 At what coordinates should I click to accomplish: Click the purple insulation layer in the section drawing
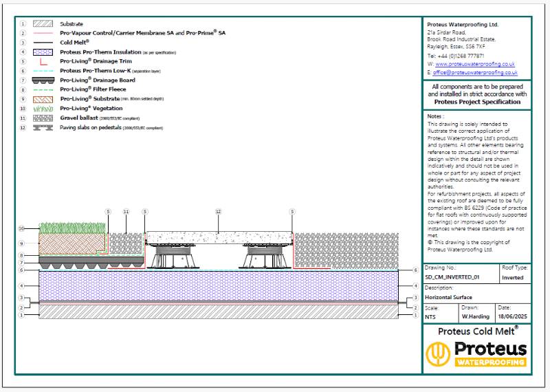pos(218,286)
